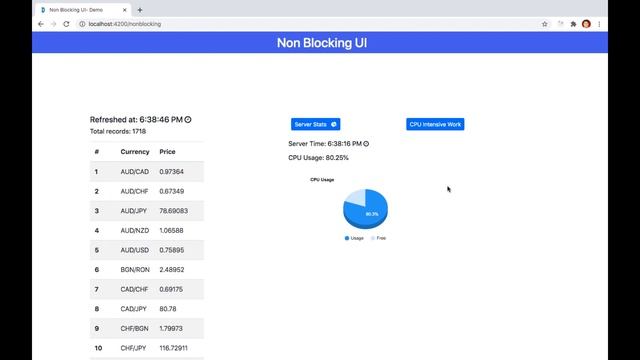Viewport: 640px width, 360px height.
Task: Select the CAD/JPY currency cell
Action: 133,309
